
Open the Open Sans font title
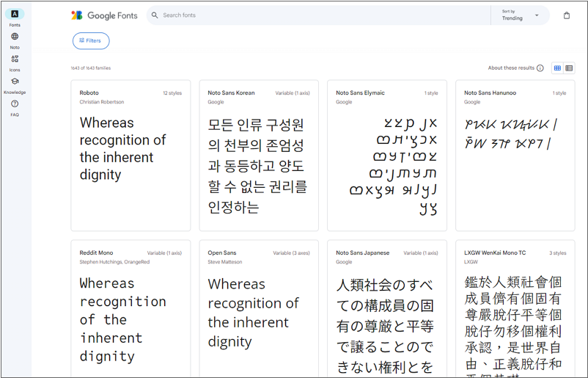tap(221, 253)
